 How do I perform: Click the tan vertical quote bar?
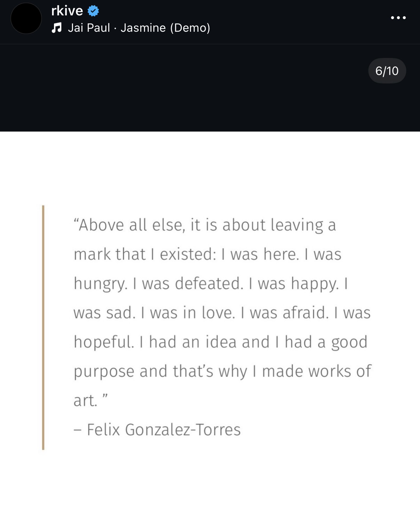pyautogui.click(x=43, y=327)
